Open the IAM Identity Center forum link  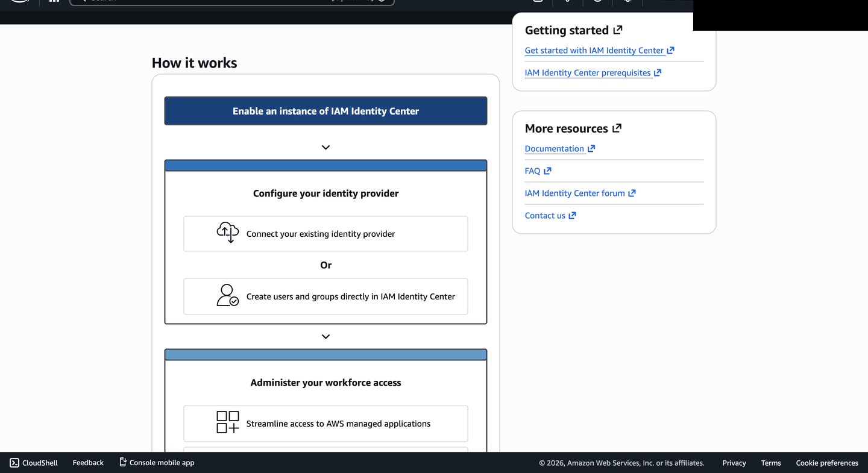tap(580, 193)
